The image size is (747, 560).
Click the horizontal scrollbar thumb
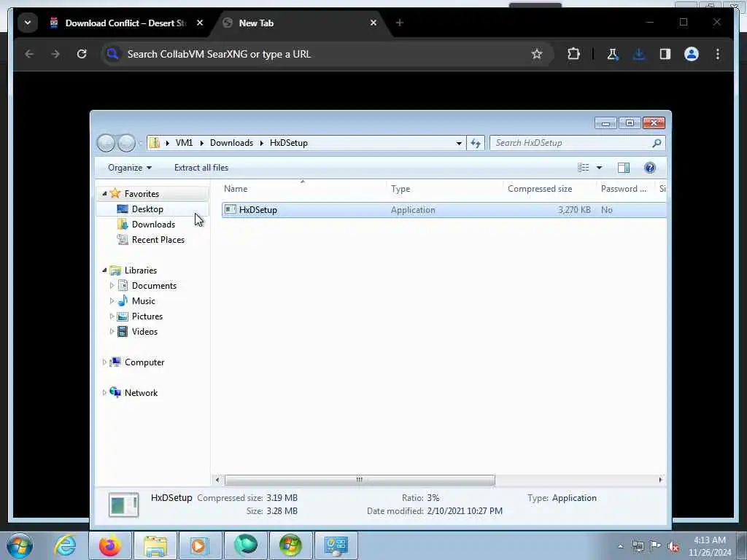pyautogui.click(x=360, y=480)
